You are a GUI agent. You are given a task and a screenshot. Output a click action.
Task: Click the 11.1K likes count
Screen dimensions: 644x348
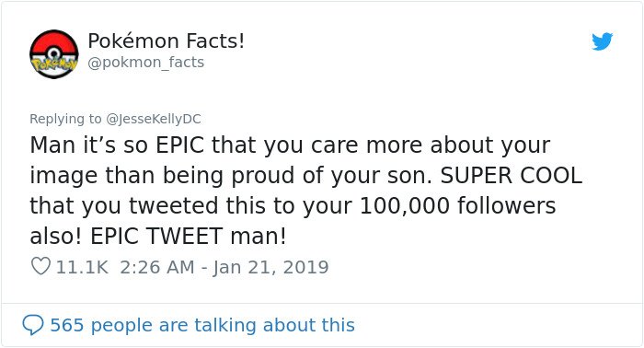coord(82,267)
